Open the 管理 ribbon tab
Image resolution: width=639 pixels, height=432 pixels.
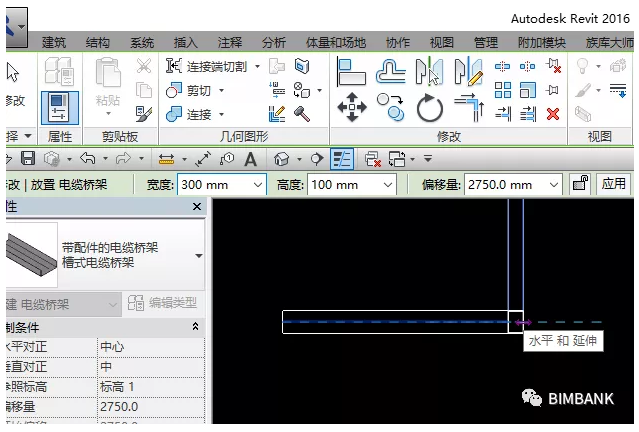(486, 42)
